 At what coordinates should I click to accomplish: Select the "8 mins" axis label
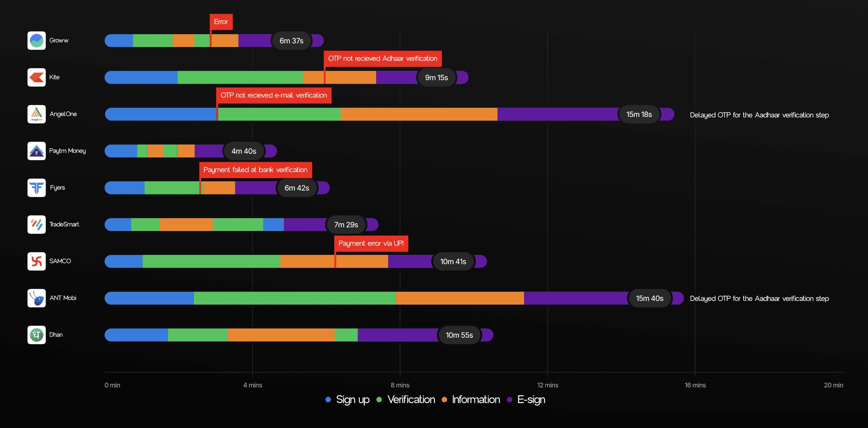pos(400,385)
